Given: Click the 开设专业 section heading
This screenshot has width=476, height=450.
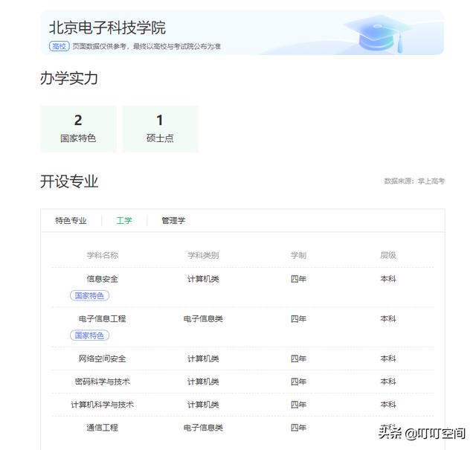Looking at the screenshot, I should tap(69, 181).
